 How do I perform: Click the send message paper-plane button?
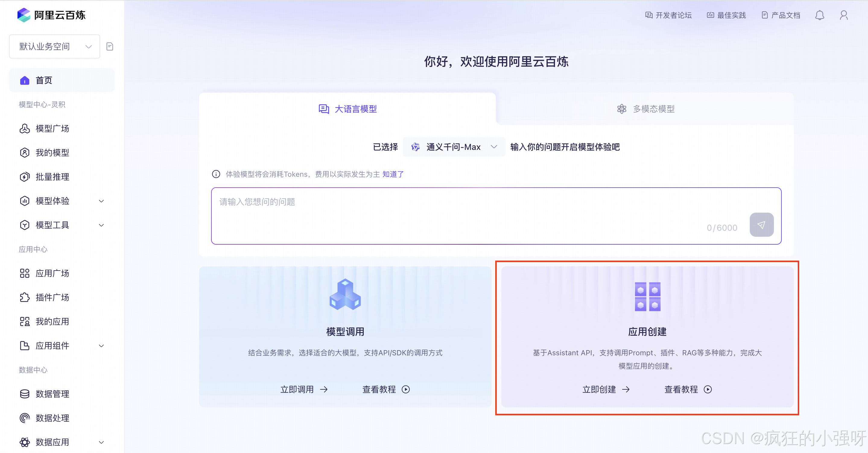(x=761, y=225)
